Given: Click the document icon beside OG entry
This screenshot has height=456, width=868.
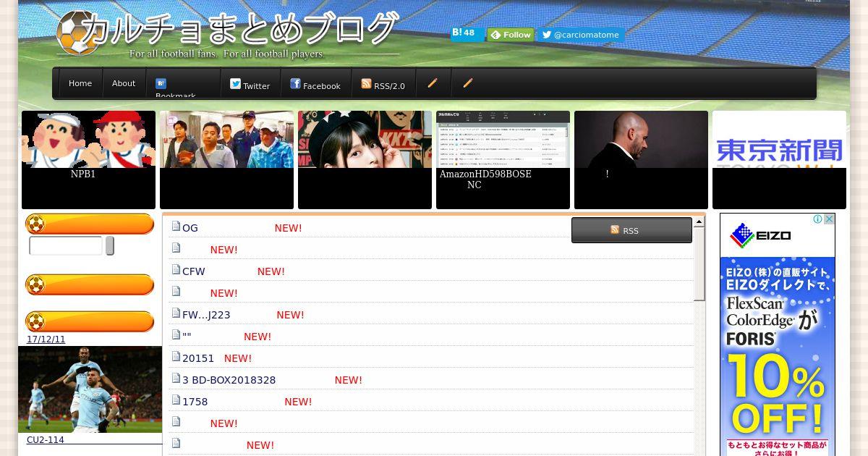Looking at the screenshot, I should [176, 227].
